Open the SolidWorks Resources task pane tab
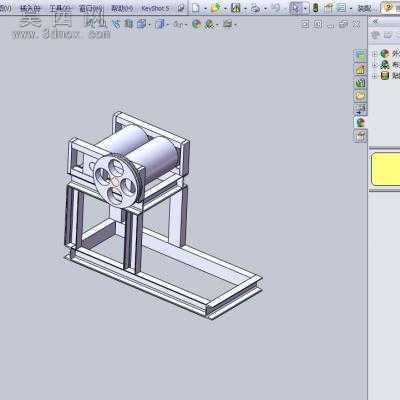Viewport: 400px width, 400px height. 360,56
